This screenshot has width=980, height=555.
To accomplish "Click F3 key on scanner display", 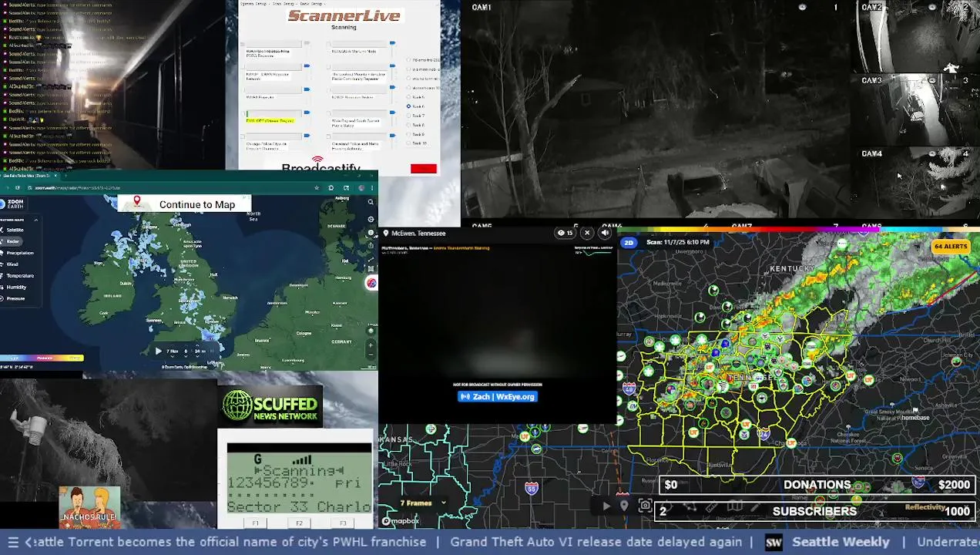I will (343, 523).
